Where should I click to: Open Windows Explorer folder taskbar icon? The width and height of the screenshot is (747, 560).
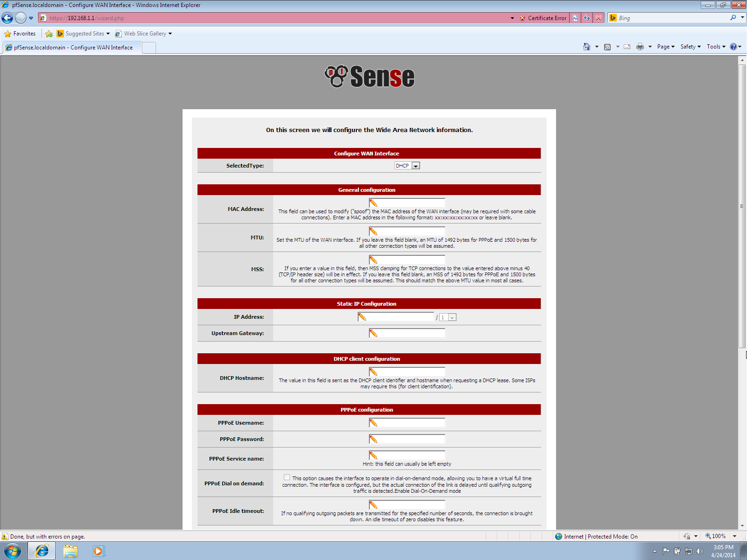point(70,551)
